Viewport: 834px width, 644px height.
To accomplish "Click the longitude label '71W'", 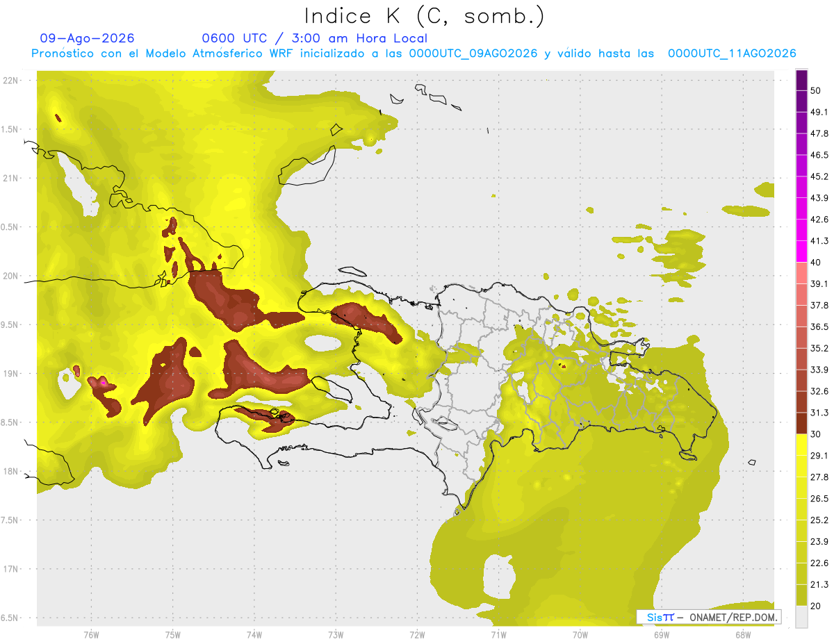I will [x=498, y=634].
